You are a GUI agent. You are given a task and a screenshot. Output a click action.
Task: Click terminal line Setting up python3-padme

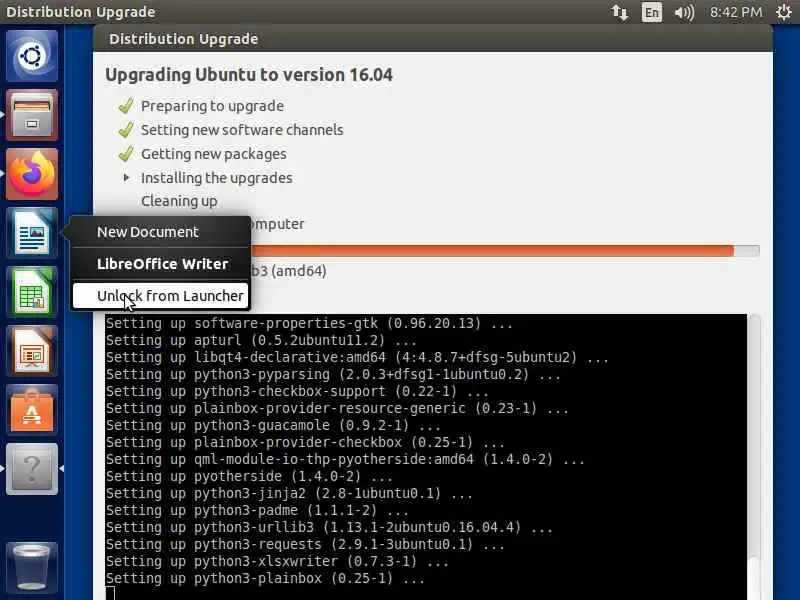(257, 510)
